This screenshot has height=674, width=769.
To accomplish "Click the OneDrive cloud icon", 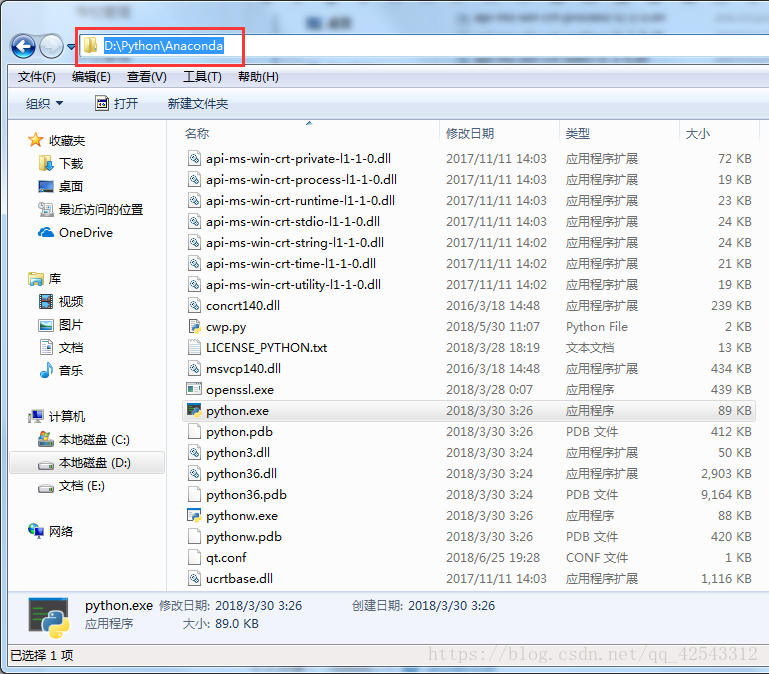I will coord(46,233).
